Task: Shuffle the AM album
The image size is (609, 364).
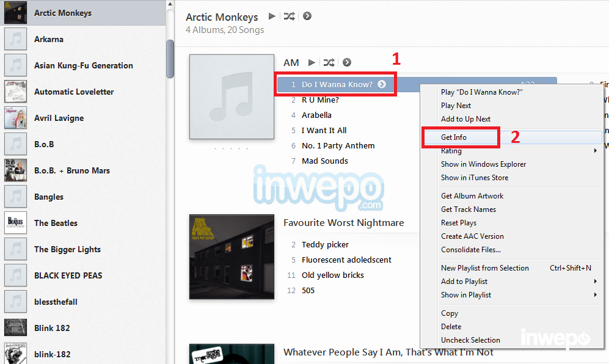Action: tap(329, 62)
